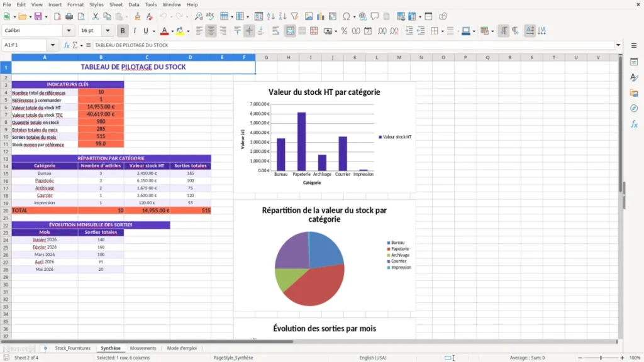Open the New document dropdown arrow
This screenshot has height=362, width=644.
[14, 17]
